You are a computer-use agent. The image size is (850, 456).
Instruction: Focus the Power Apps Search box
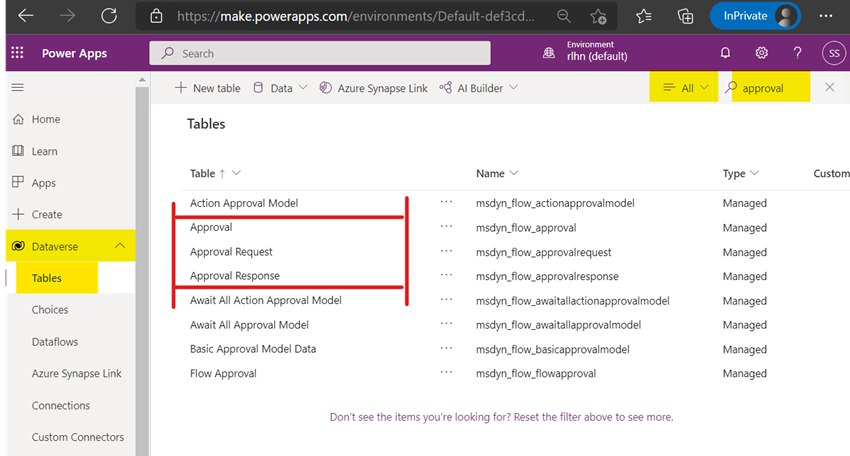320,53
